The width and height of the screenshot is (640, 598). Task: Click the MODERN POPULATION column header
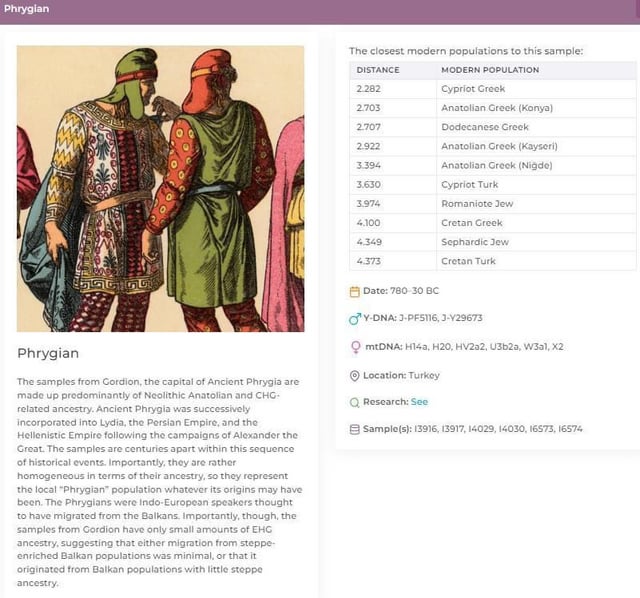point(489,70)
